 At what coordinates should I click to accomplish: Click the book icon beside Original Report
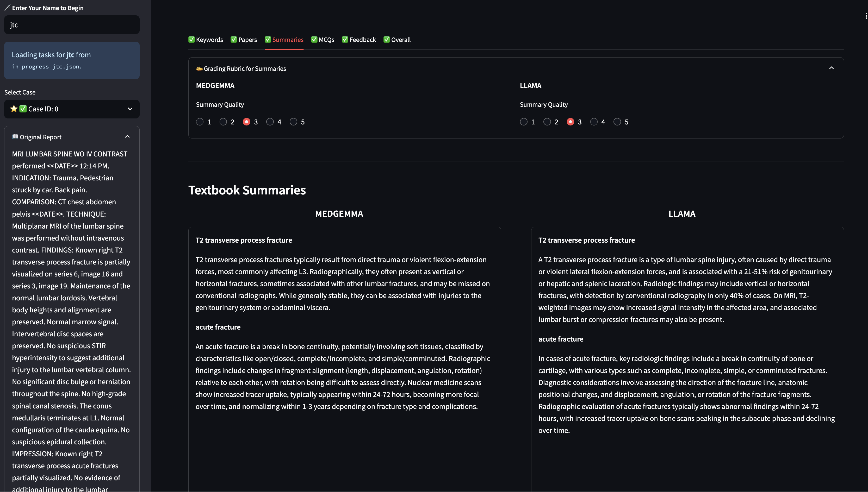15,137
